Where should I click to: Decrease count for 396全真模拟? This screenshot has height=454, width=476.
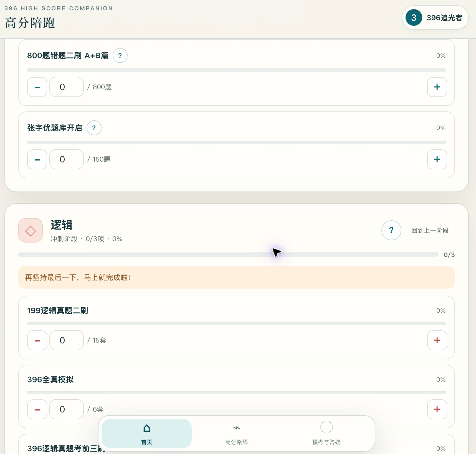point(37,409)
